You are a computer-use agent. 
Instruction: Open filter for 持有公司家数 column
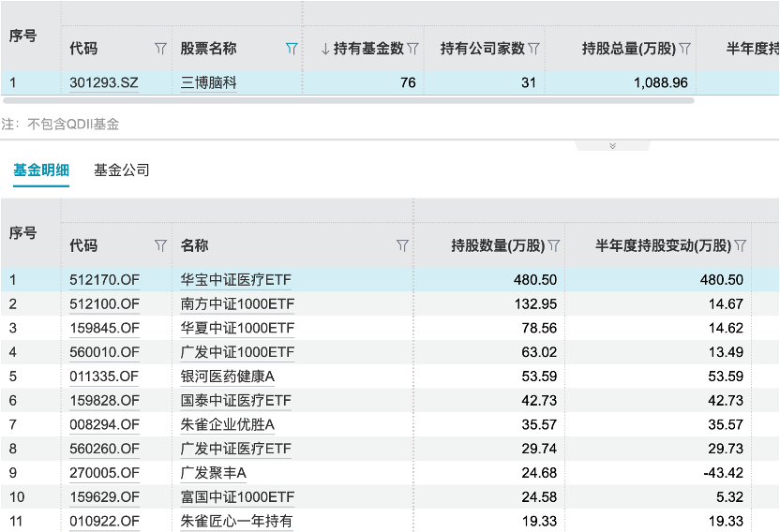pyautogui.click(x=533, y=49)
